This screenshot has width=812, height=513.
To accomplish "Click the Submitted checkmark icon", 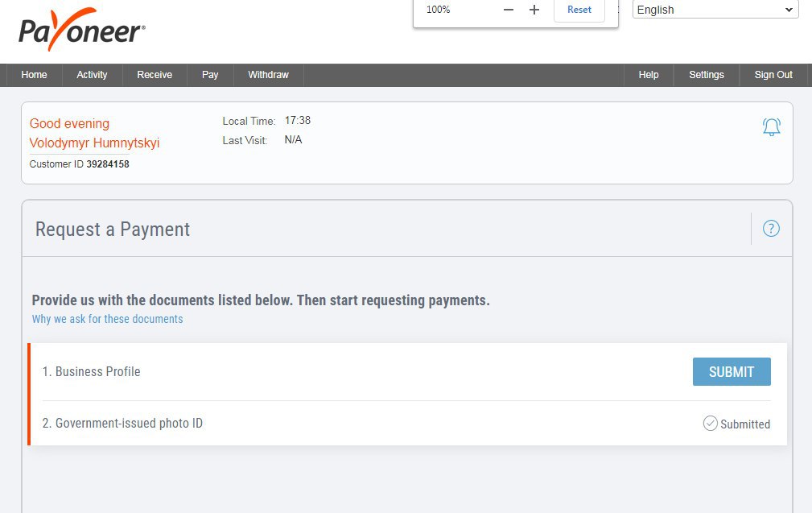I will (710, 424).
